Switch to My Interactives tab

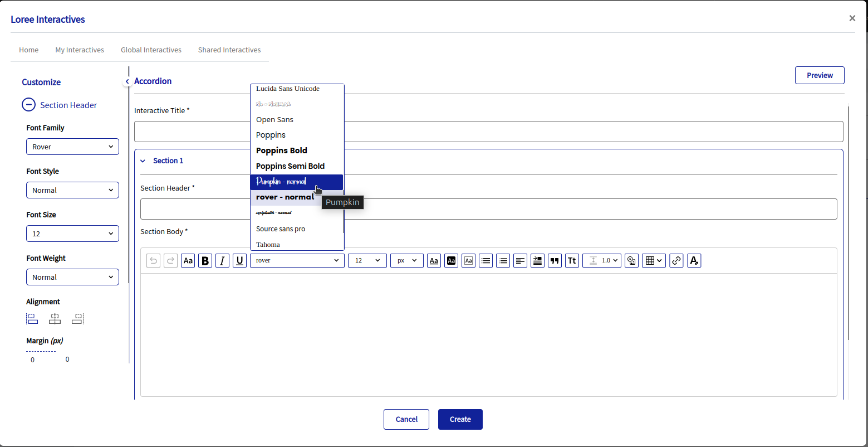coord(80,50)
